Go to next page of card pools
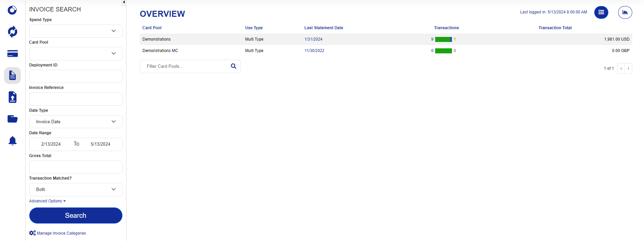644x241 pixels. click(x=629, y=68)
